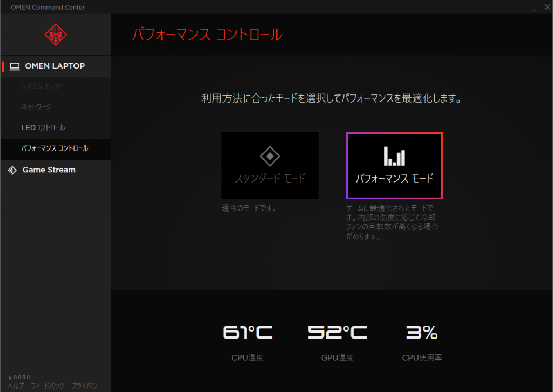The image size is (553, 392).
Task: Click the Game Stream broadcast icon
Action: [12, 170]
